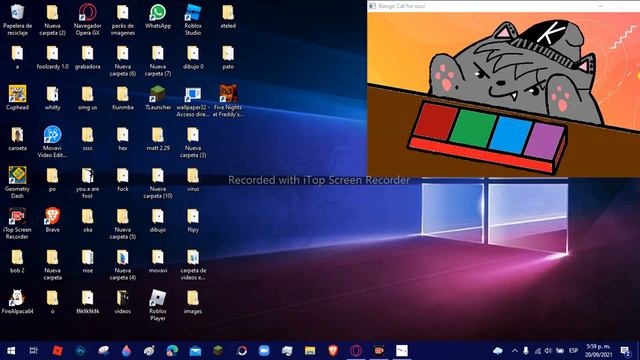Select the wallpaper32 Acceso directo icon
This screenshot has height=360, width=640.
pos(193,101)
